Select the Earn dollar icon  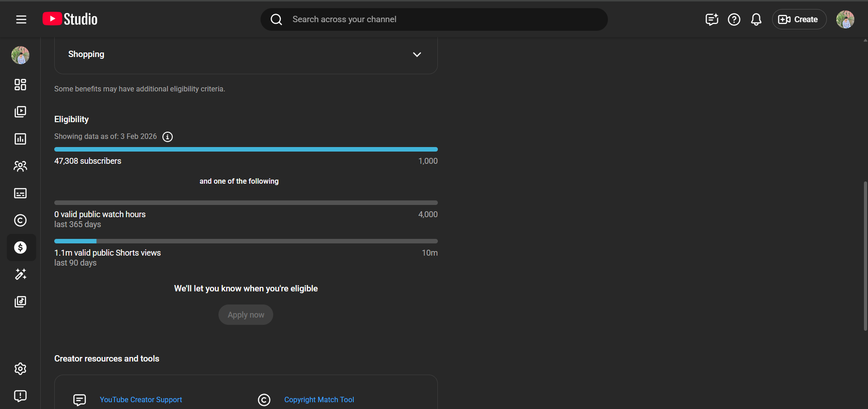click(20, 247)
